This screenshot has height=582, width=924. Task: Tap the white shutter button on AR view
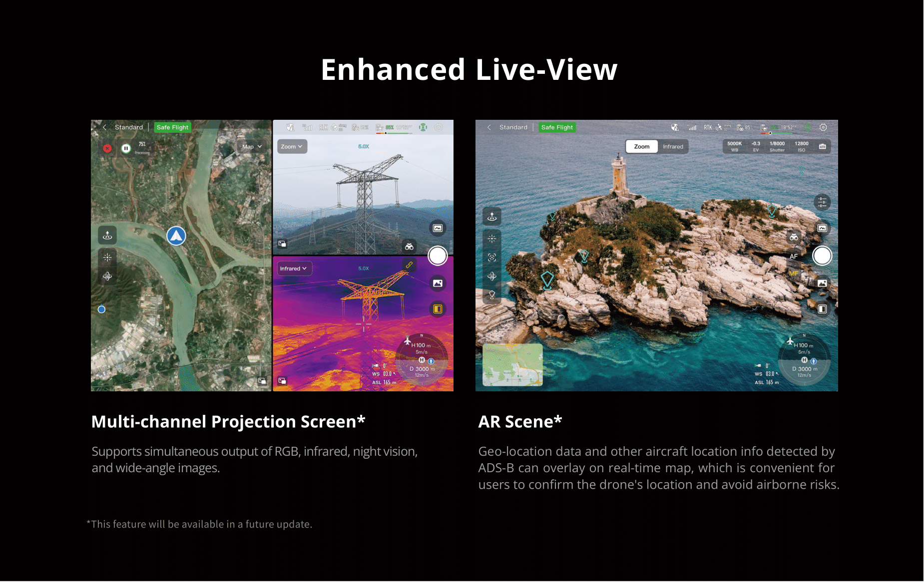[x=822, y=256]
